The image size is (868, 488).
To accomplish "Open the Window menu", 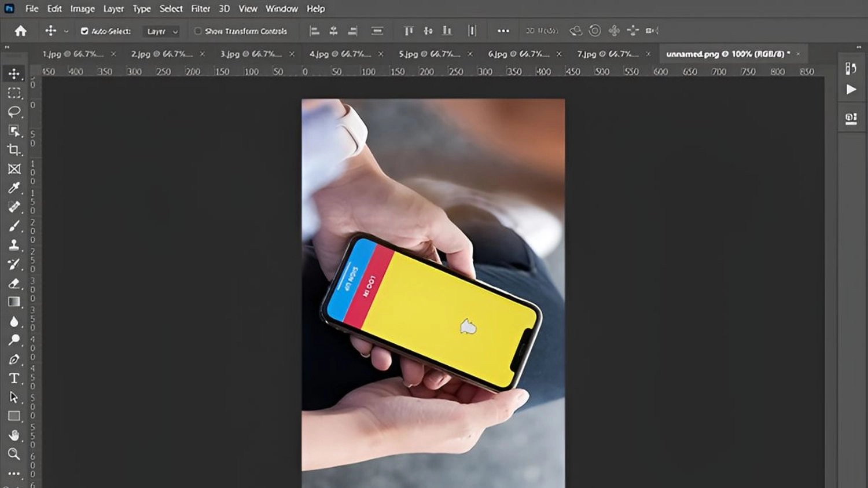I will click(282, 9).
